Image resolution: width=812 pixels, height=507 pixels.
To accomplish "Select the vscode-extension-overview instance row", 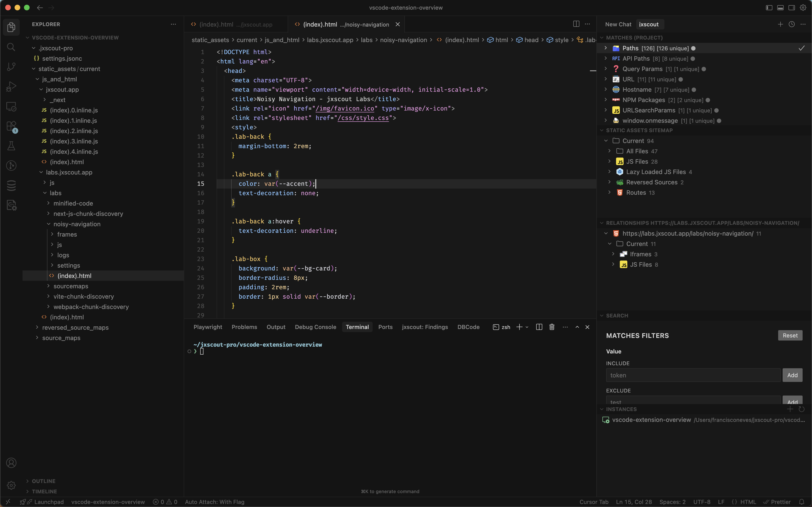I will point(704,420).
